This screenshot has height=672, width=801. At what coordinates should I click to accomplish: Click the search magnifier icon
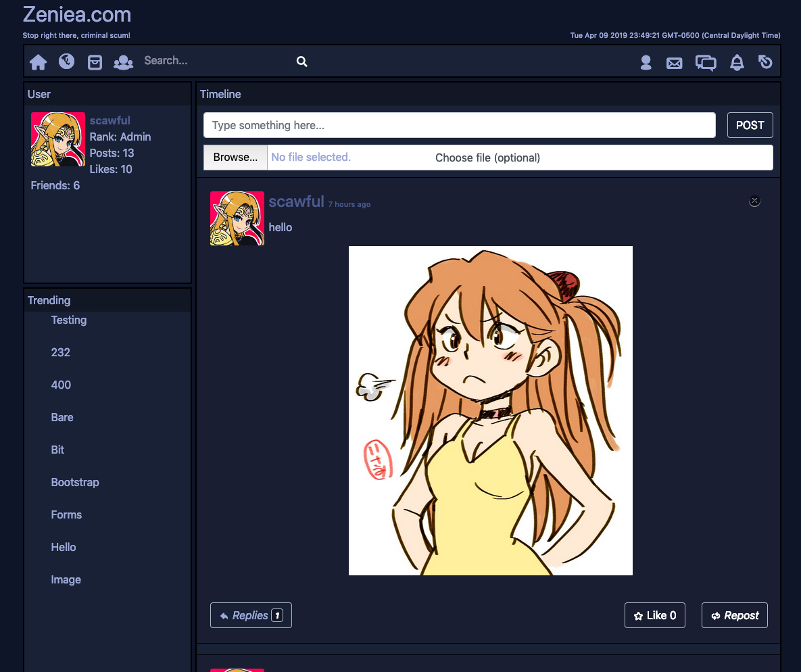[302, 62]
